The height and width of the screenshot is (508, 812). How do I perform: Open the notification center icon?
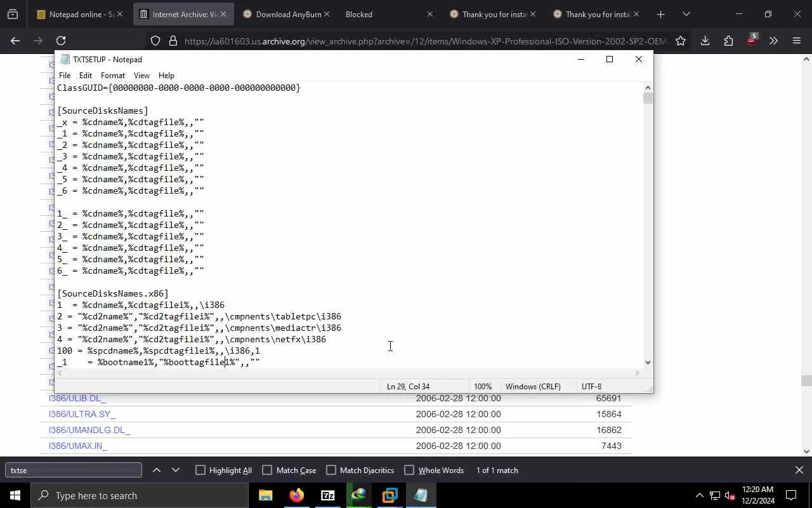[791, 495]
